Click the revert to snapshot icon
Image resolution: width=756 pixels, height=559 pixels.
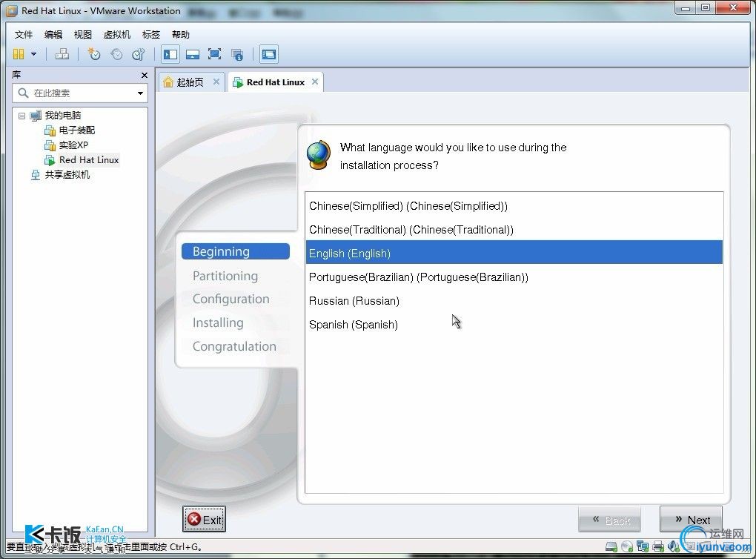pos(116,54)
